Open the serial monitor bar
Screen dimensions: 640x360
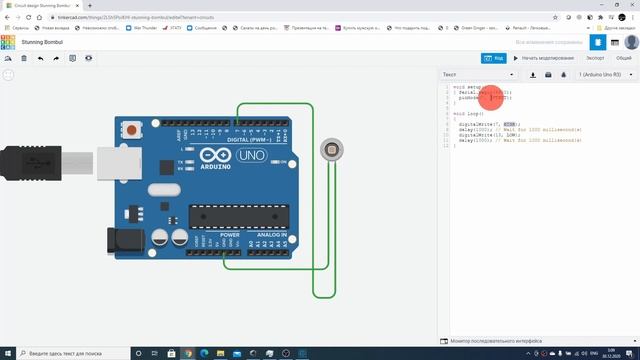pyautogui.click(x=539, y=341)
